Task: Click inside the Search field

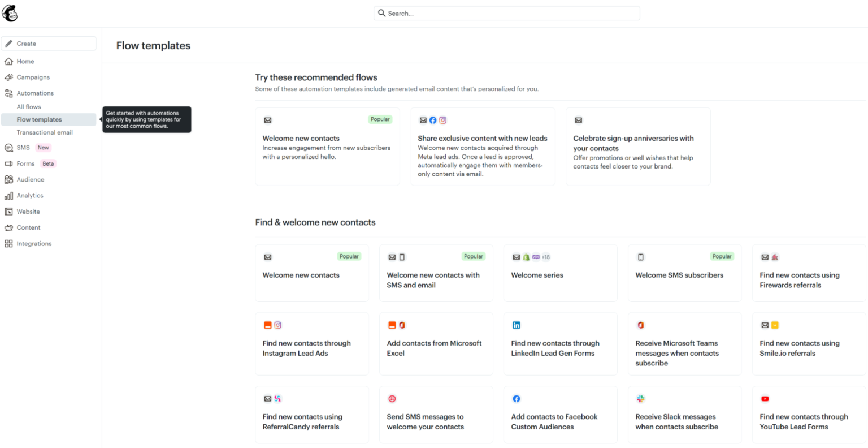Action: 506,12
